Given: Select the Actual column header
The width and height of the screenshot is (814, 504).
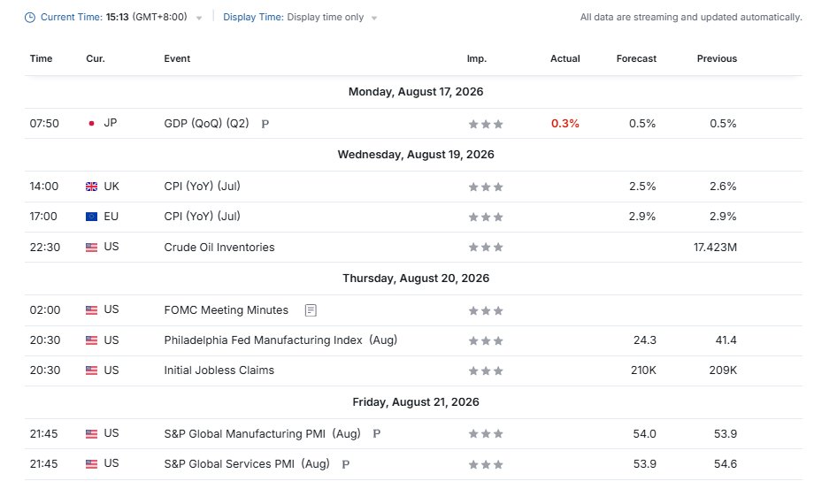Looking at the screenshot, I should tap(564, 58).
